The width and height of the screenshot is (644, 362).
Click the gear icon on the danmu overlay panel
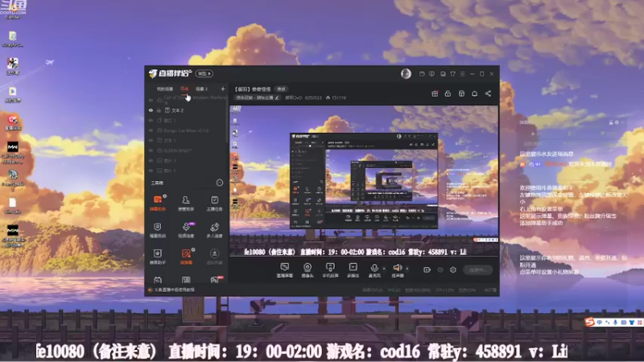tap(617, 122)
